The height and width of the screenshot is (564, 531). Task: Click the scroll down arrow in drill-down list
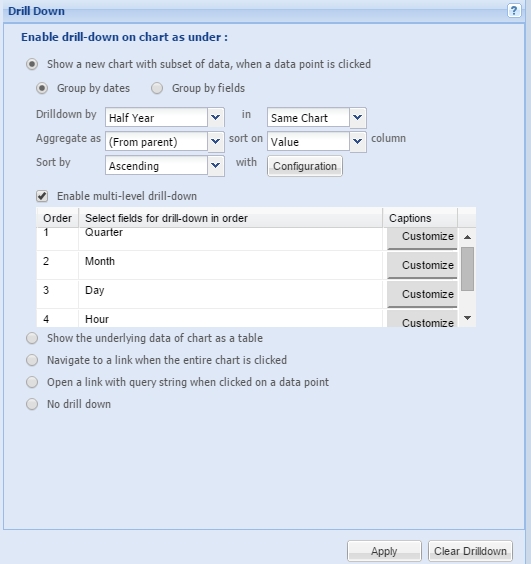pyautogui.click(x=467, y=318)
